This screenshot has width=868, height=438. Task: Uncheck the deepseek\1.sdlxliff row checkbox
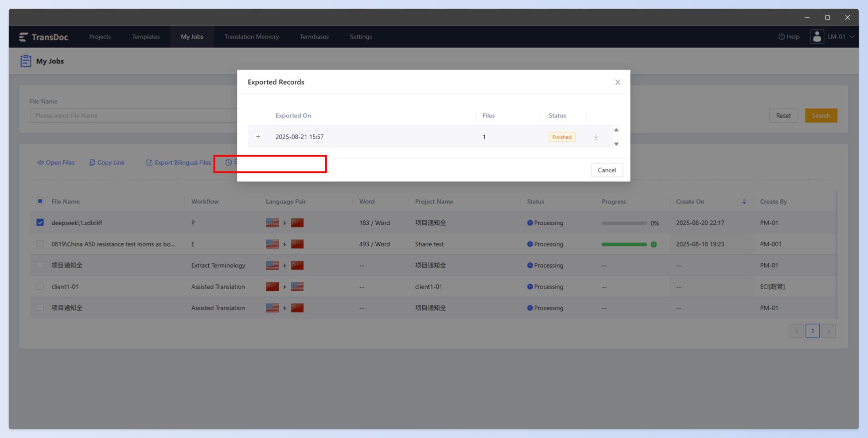40,223
